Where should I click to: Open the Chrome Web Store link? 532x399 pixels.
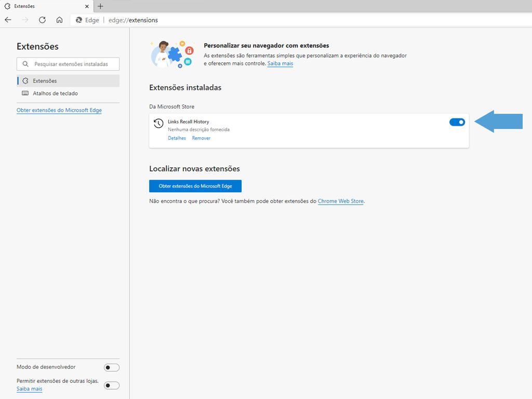[341, 201]
